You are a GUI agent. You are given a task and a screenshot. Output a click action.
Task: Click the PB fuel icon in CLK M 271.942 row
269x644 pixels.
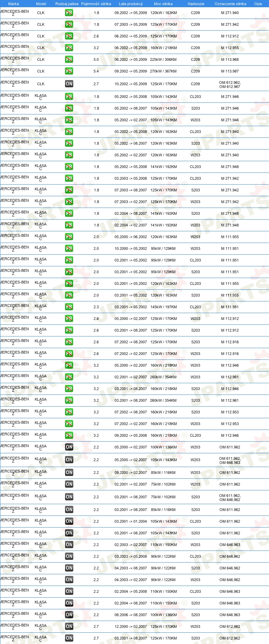coord(69,24)
